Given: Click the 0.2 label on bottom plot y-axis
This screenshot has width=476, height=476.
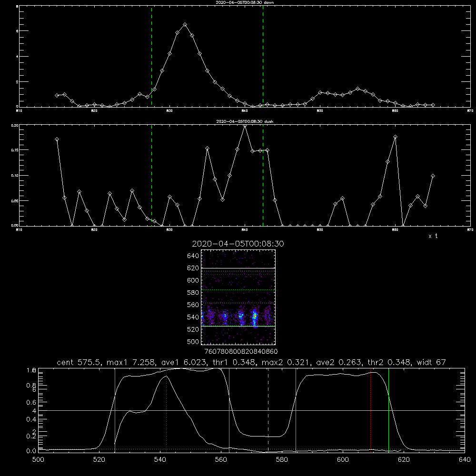Looking at the screenshot, I should [x=31, y=436].
